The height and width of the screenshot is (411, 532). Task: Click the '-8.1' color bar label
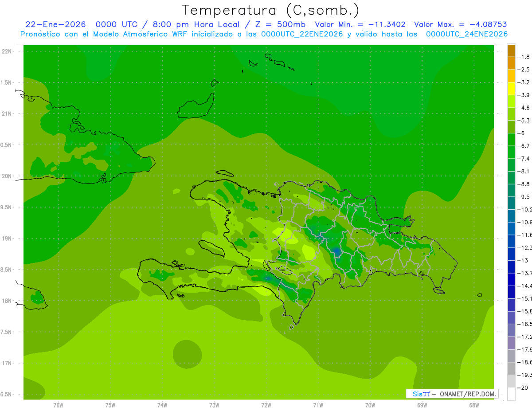(524, 171)
